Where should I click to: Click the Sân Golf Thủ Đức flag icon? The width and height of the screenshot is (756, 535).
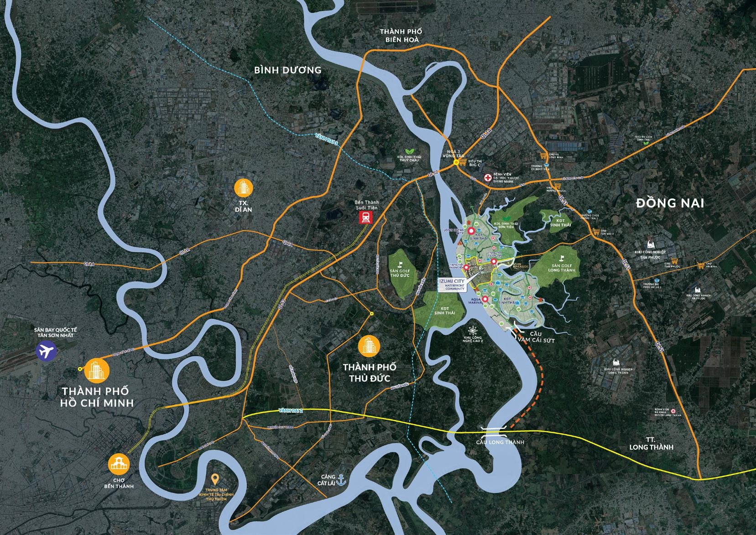tap(400, 264)
